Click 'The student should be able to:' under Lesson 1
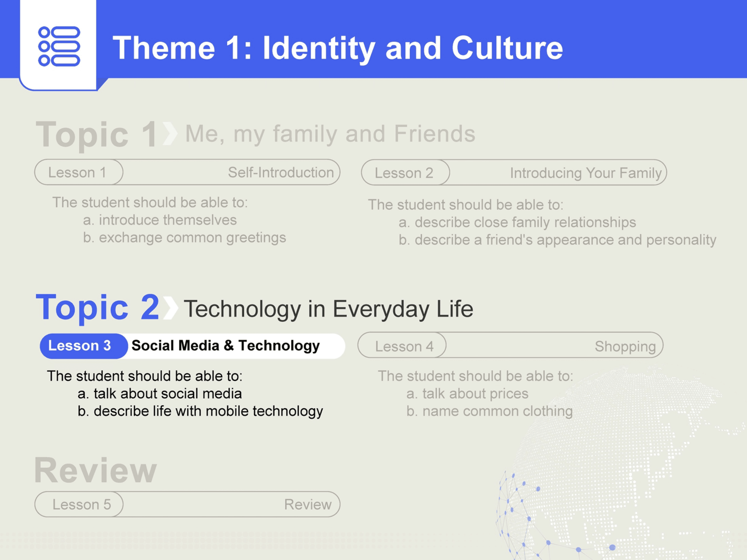Image resolution: width=747 pixels, height=560 pixels. click(x=150, y=203)
